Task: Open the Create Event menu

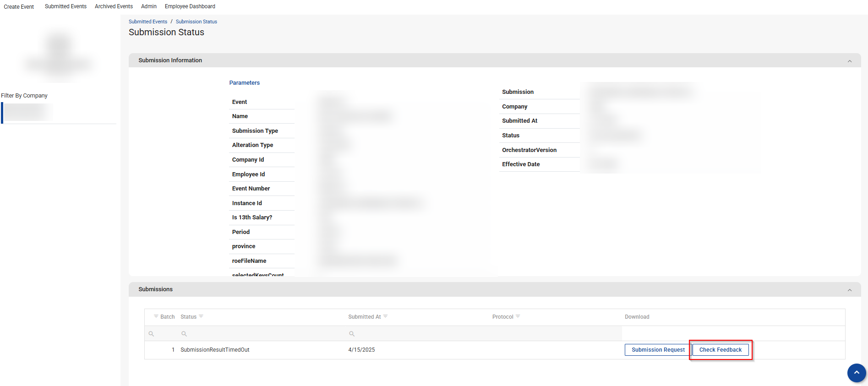Action: (19, 7)
